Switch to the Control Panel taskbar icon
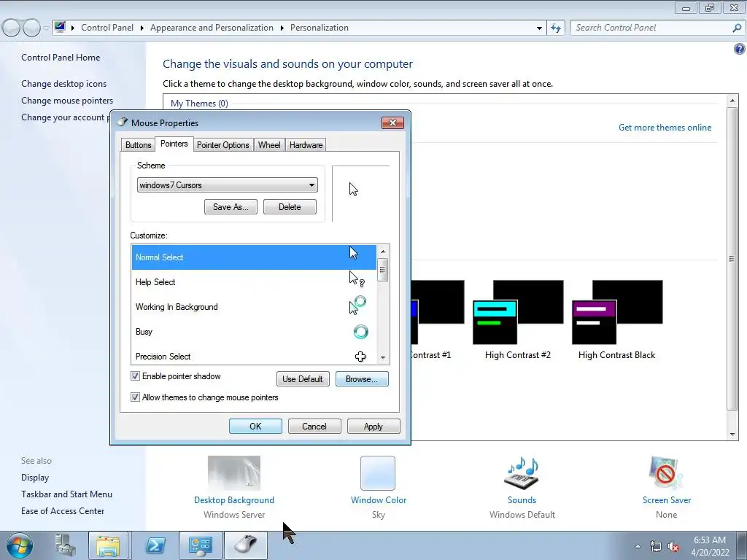Screen dimensions: 747x560 (x=200, y=545)
